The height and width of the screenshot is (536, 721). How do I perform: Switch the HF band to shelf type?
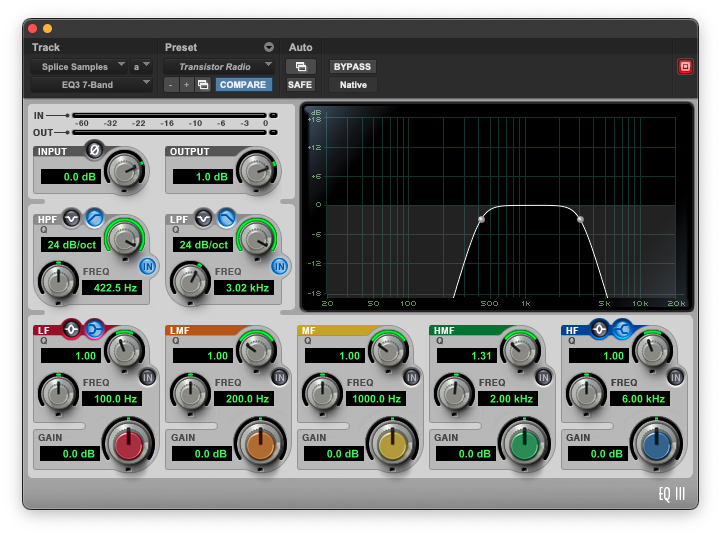(x=621, y=327)
